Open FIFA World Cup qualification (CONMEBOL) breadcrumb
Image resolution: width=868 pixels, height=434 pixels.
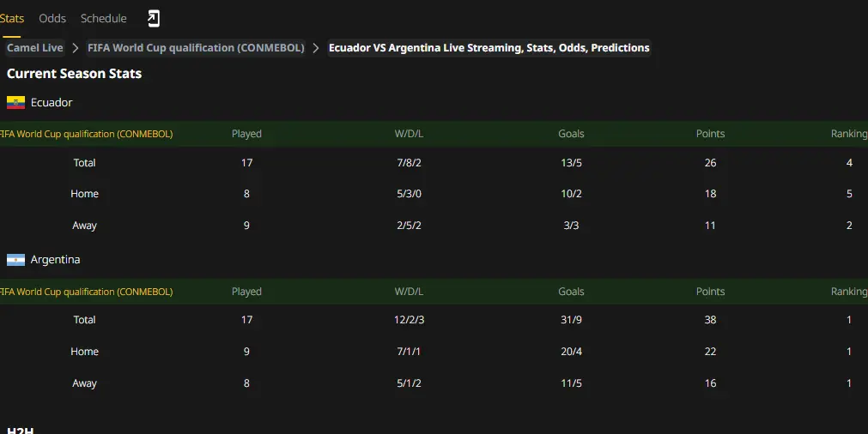click(196, 47)
